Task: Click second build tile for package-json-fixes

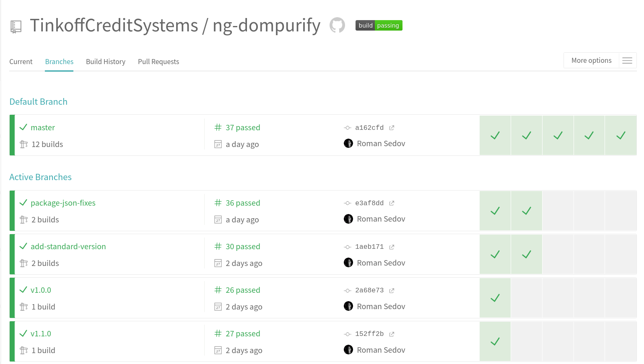Action: tap(527, 211)
